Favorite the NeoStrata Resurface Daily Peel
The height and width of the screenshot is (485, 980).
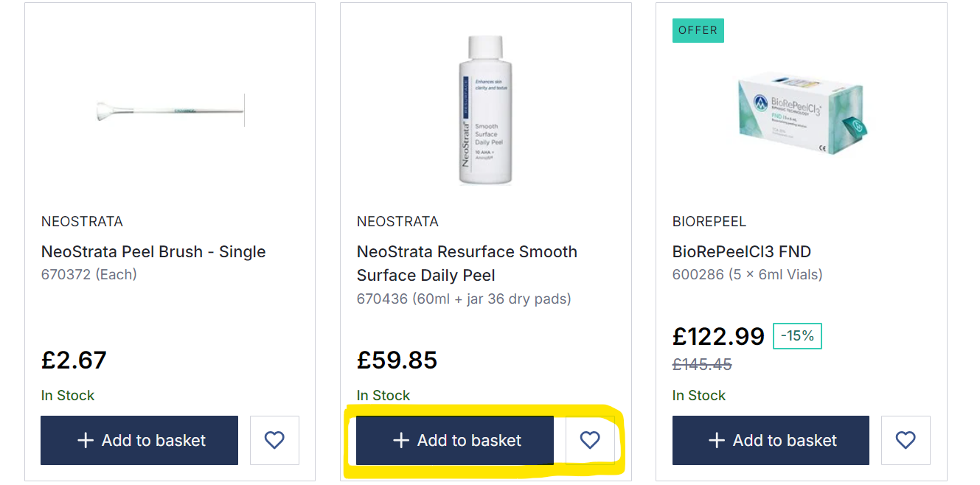pos(590,440)
